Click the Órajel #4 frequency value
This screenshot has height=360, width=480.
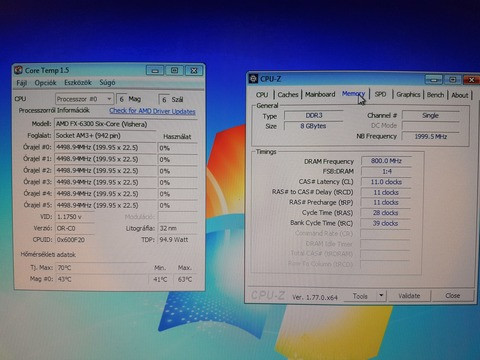click(105, 194)
